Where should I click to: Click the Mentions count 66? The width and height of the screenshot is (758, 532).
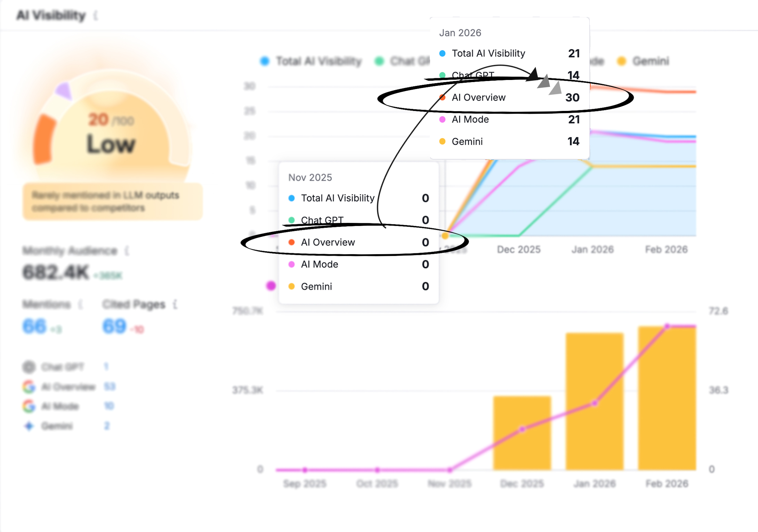(x=34, y=326)
